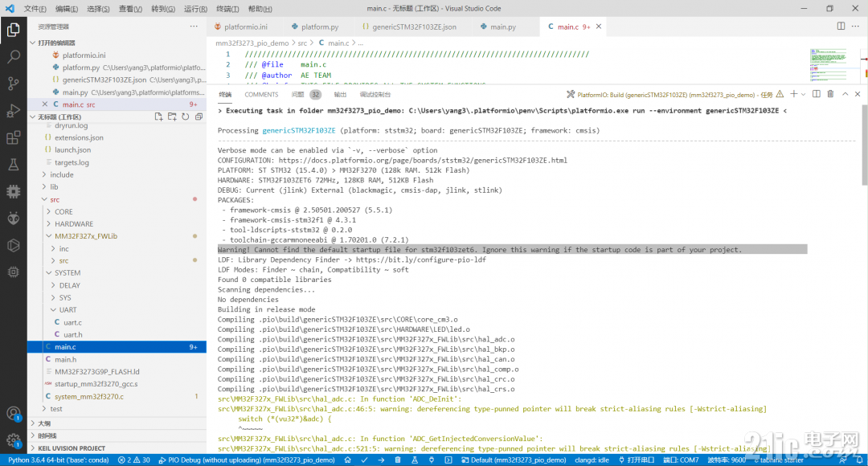
Task: Click PIO Debug configuration in status bar
Action: tap(247, 460)
